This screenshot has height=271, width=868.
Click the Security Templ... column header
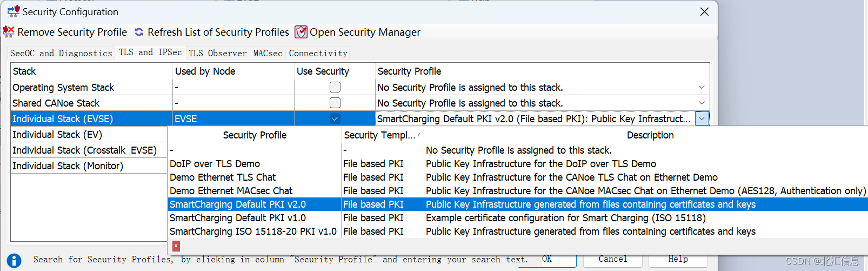click(x=382, y=135)
